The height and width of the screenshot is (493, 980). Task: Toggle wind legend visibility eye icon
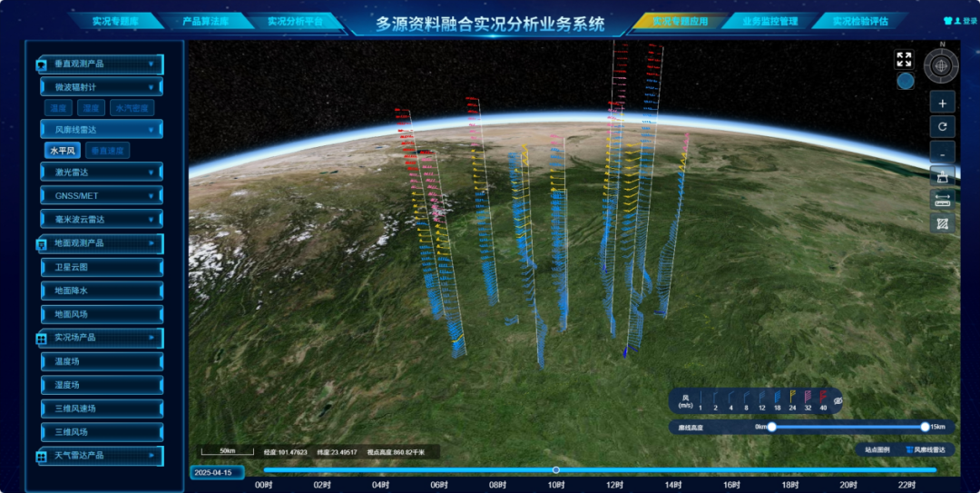click(x=838, y=400)
